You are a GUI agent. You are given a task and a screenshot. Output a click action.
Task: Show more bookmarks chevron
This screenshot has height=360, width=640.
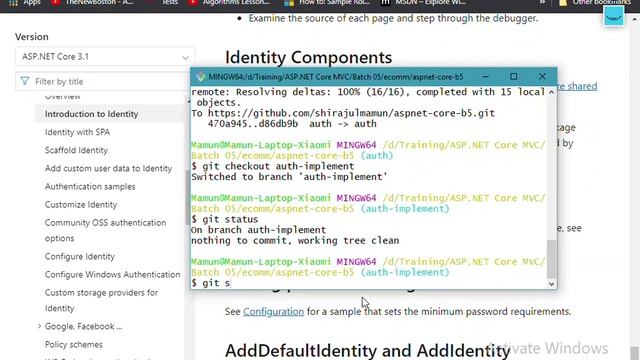[542, 2]
